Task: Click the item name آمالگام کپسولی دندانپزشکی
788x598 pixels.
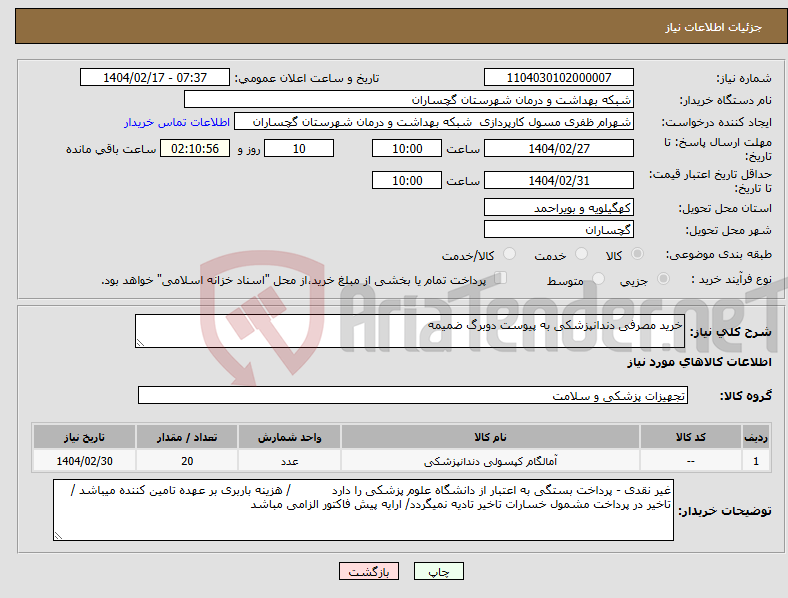Action: tap(490, 461)
